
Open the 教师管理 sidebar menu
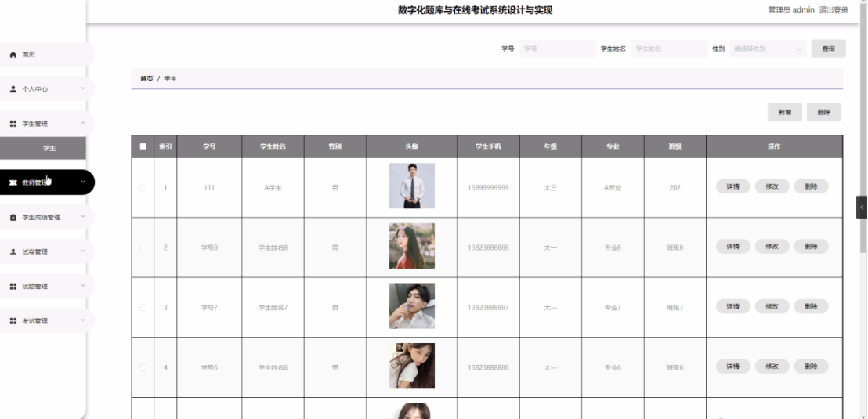pos(47,182)
